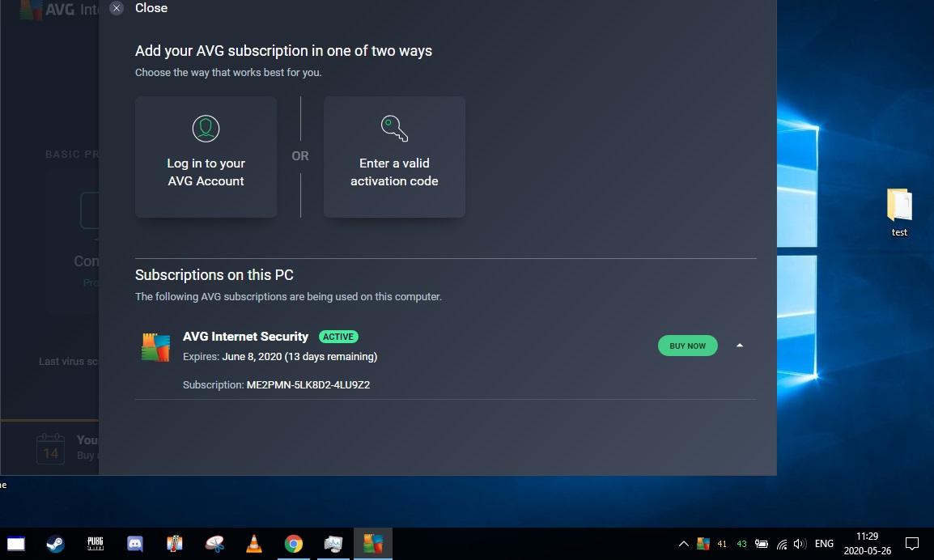This screenshot has width=934, height=560.
Task: Click the tray temperature reading 43
Action: click(x=741, y=544)
